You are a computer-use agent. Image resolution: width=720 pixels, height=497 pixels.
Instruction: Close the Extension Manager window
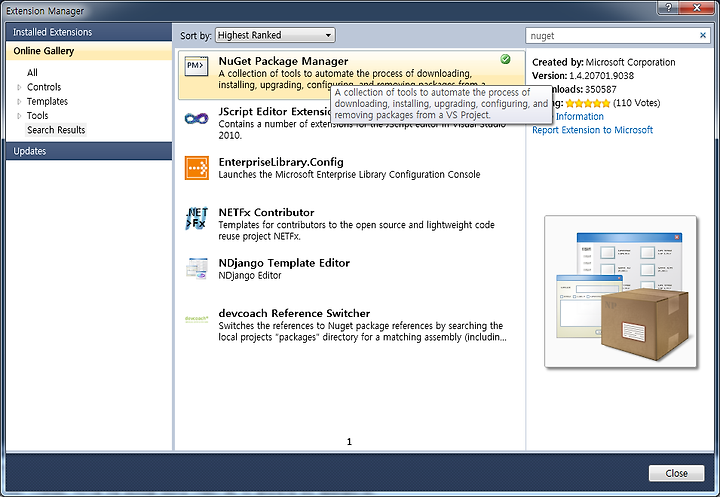pyautogui.click(x=697, y=7)
